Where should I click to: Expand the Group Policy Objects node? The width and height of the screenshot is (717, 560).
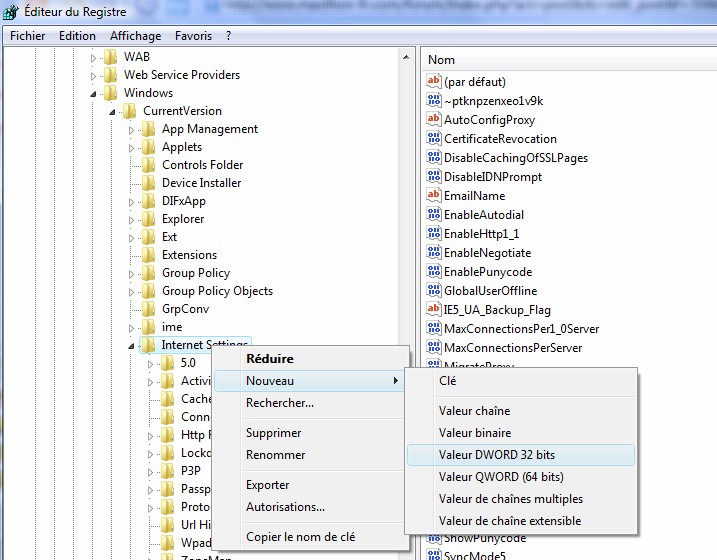pyautogui.click(x=131, y=292)
